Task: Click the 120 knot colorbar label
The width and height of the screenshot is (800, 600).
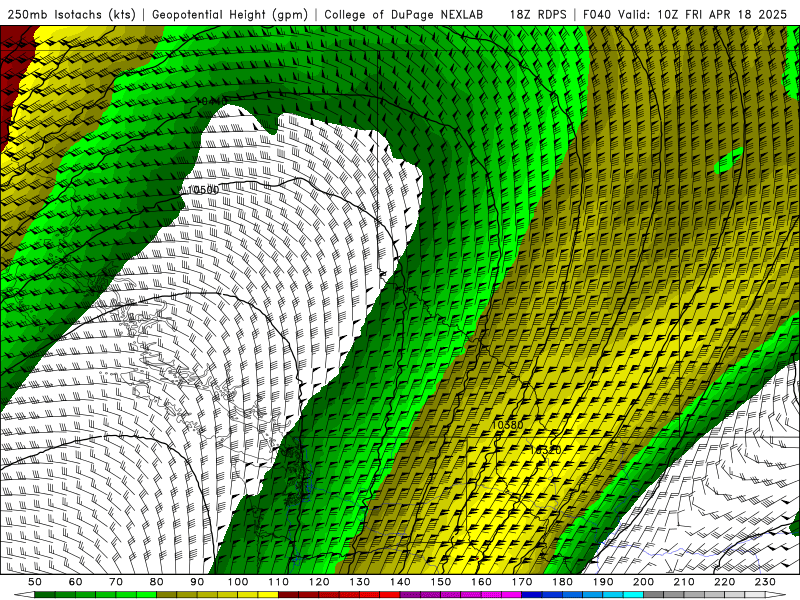Action: pyautogui.click(x=319, y=582)
